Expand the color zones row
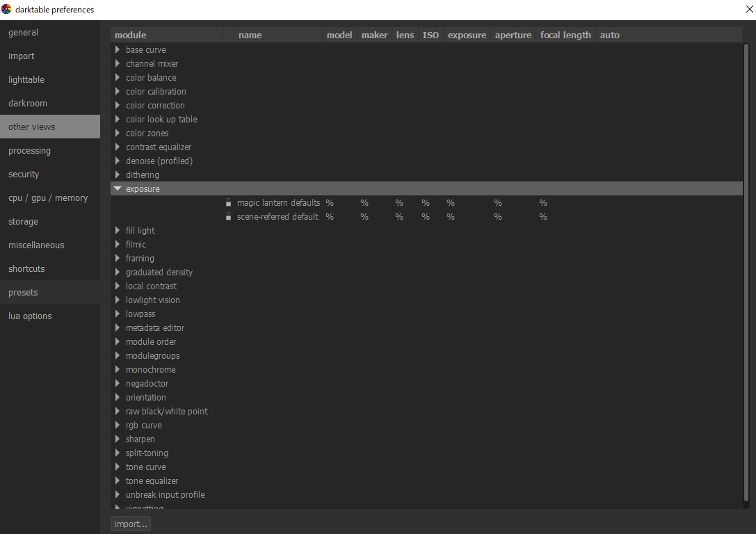 (117, 133)
